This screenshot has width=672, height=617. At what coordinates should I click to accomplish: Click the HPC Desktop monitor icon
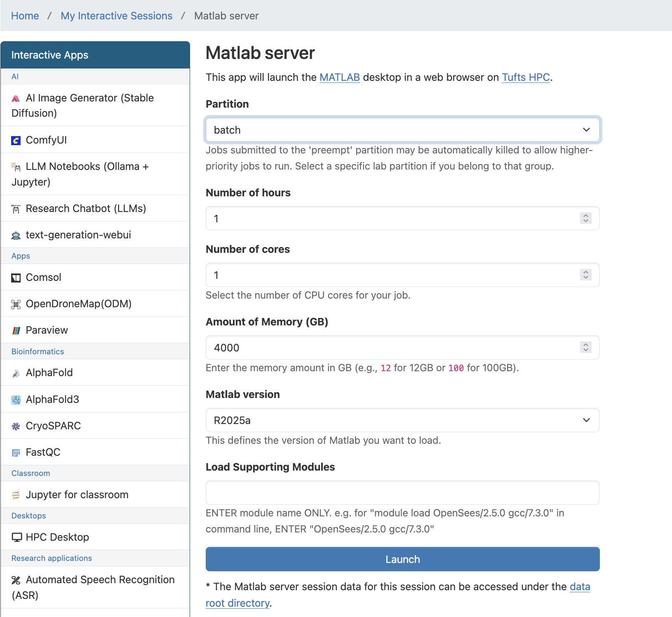[x=16, y=537]
